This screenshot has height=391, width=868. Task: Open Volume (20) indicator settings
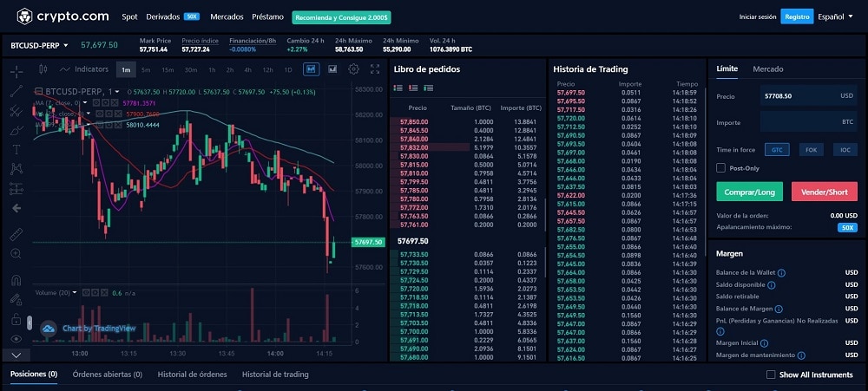[x=95, y=292]
